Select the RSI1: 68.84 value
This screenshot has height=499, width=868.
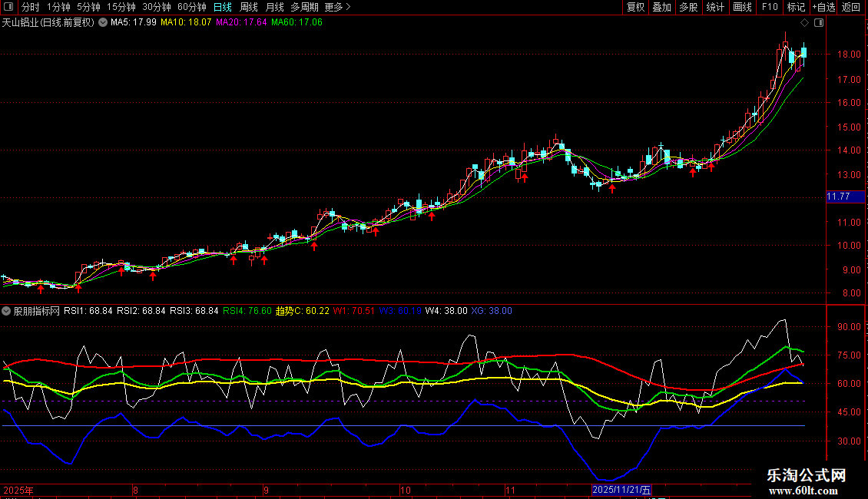tap(88, 311)
